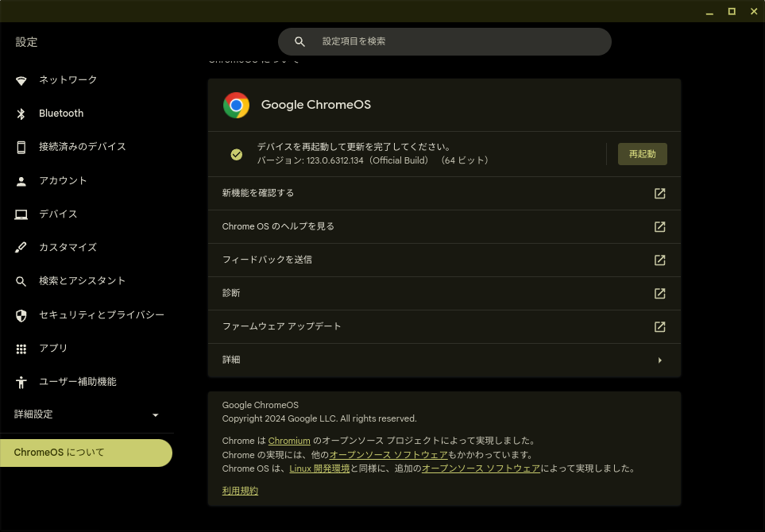This screenshot has height=532, width=765.
Task: Click the update status checkmark icon
Action: pos(237,155)
